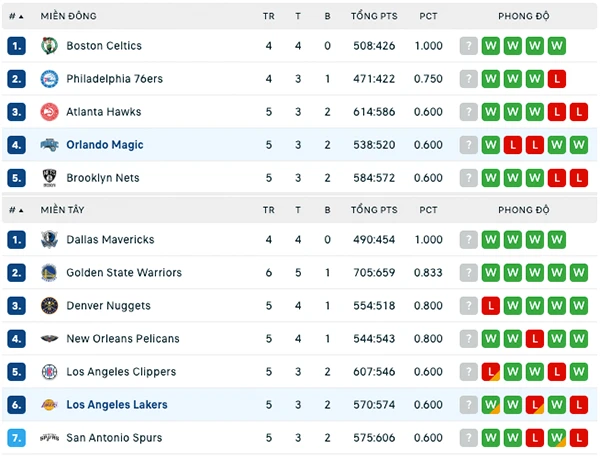
Task: Click the Los Angeles Lakers logo
Action: 49,405
